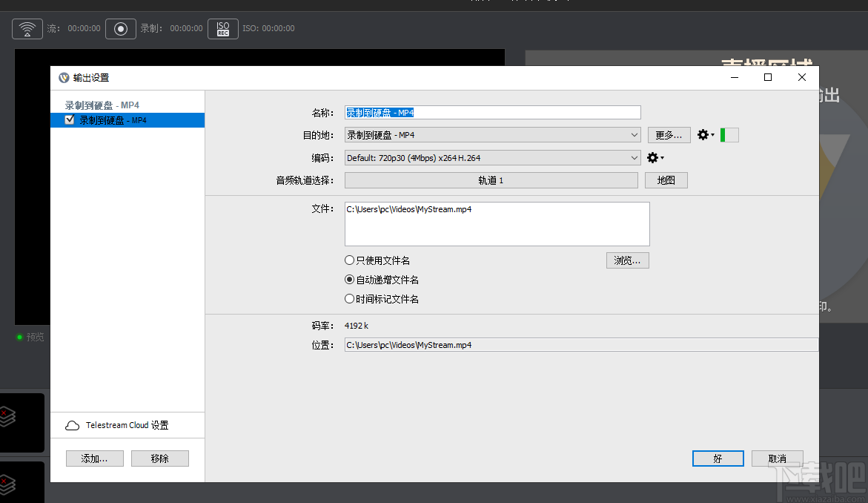868x503 pixels.
Task: Click the ISO REC icon
Action: tap(222, 28)
